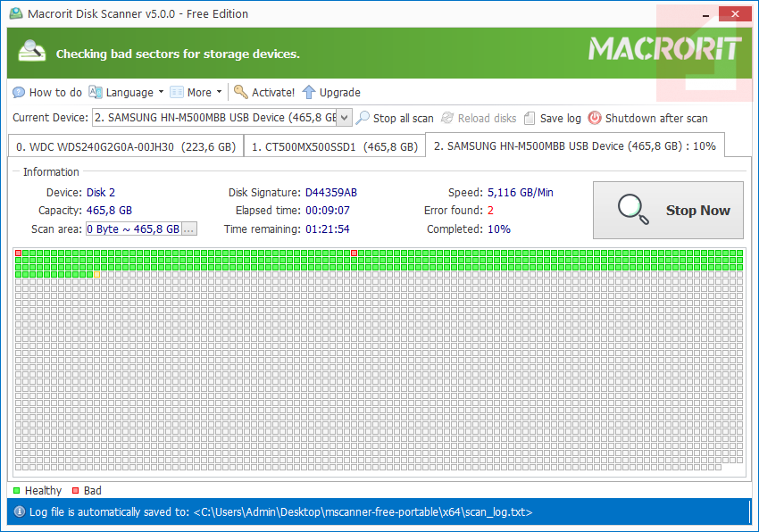This screenshot has height=532, width=759.
Task: Open scan area selector ellipsis button
Action: (x=188, y=229)
